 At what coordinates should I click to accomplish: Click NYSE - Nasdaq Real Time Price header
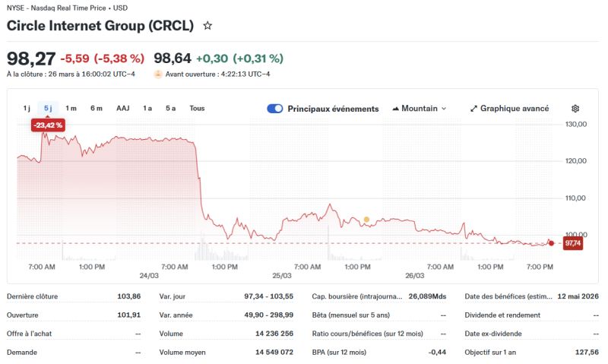coord(67,8)
